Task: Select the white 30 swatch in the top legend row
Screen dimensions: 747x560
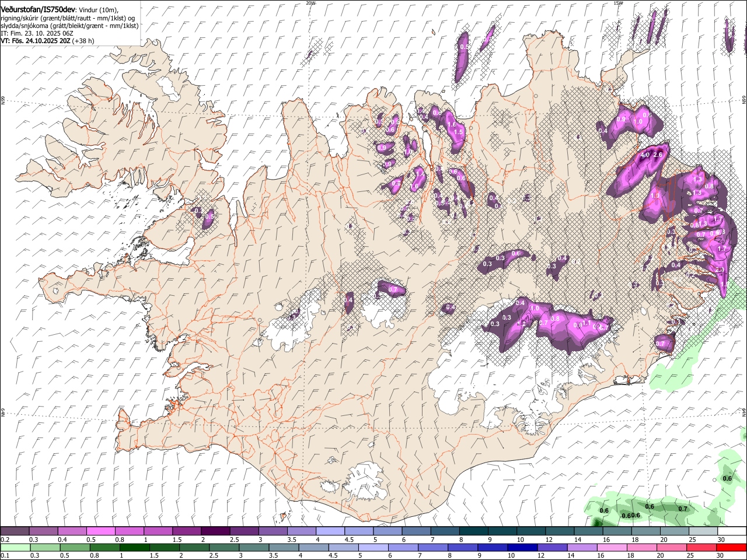Action: point(731,531)
